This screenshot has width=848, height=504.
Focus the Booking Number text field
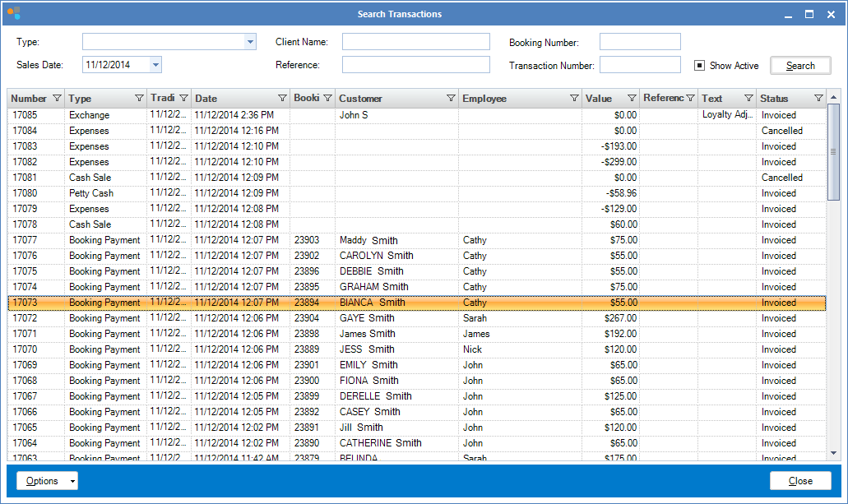pyautogui.click(x=640, y=42)
